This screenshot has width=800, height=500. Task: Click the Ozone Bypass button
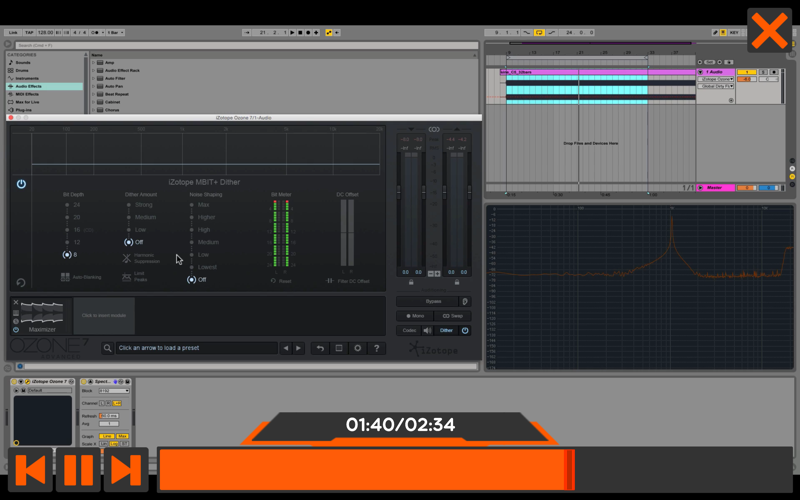pyautogui.click(x=428, y=302)
